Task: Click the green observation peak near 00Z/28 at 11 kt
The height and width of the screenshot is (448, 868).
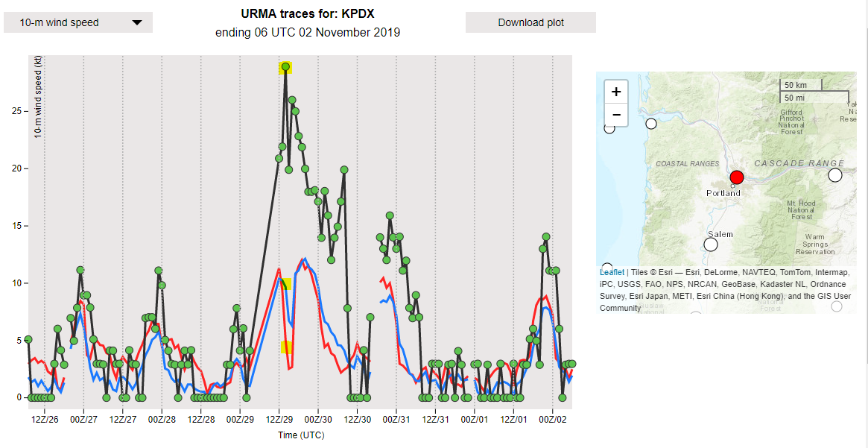Action: [158, 271]
